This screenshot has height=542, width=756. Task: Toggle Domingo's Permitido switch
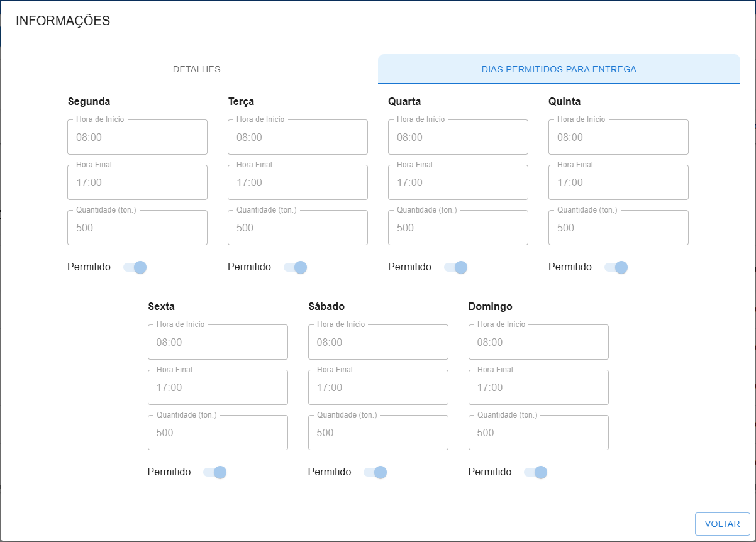536,472
